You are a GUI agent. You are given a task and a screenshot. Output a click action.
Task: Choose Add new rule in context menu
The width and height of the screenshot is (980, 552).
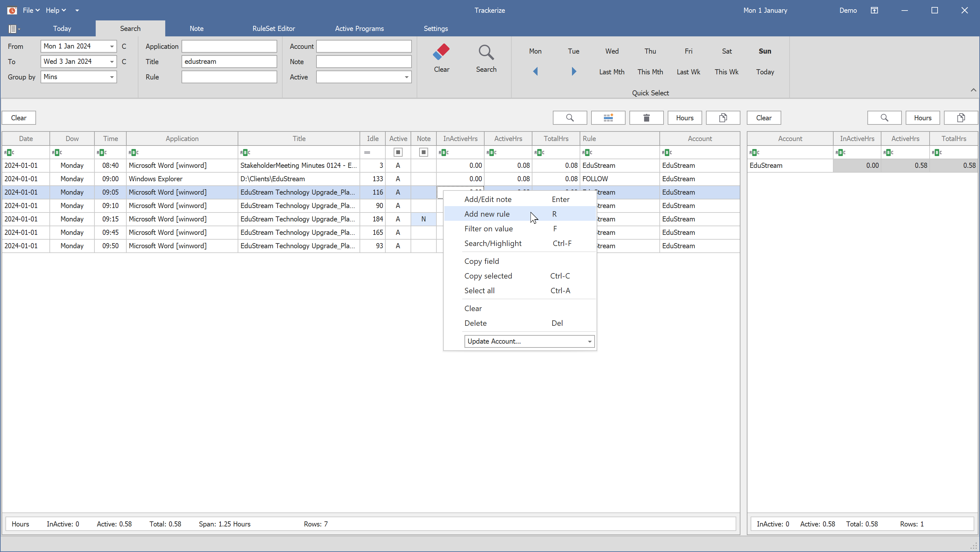(x=520, y=214)
